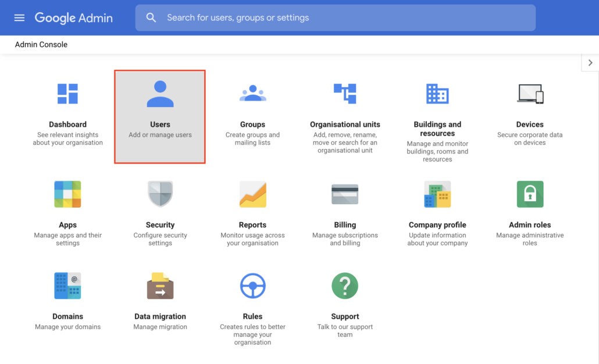
Task: Click the Users title text
Action: coord(160,124)
